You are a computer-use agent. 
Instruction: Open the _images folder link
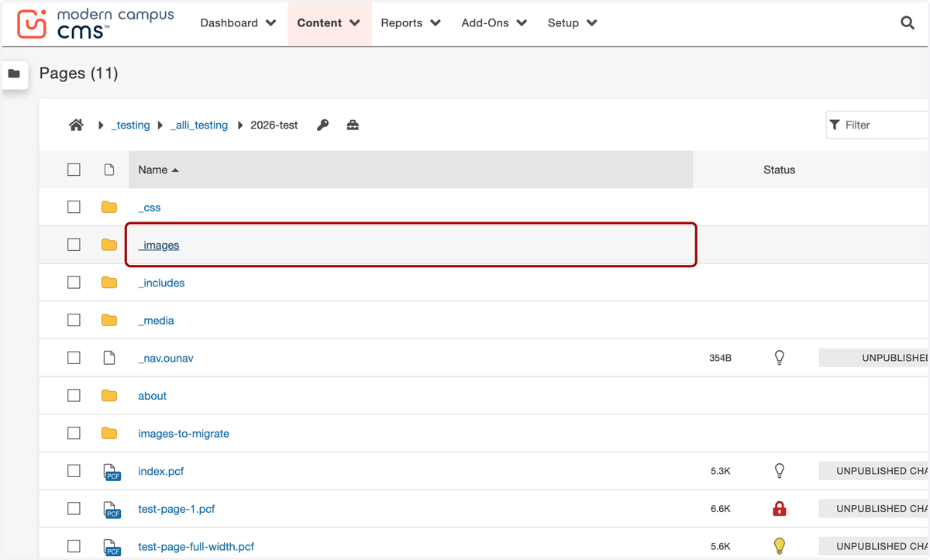pos(159,245)
